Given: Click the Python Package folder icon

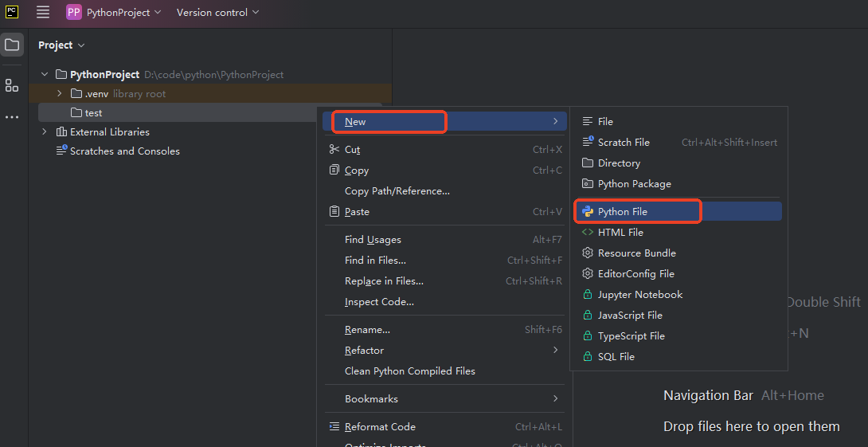Looking at the screenshot, I should click(588, 184).
